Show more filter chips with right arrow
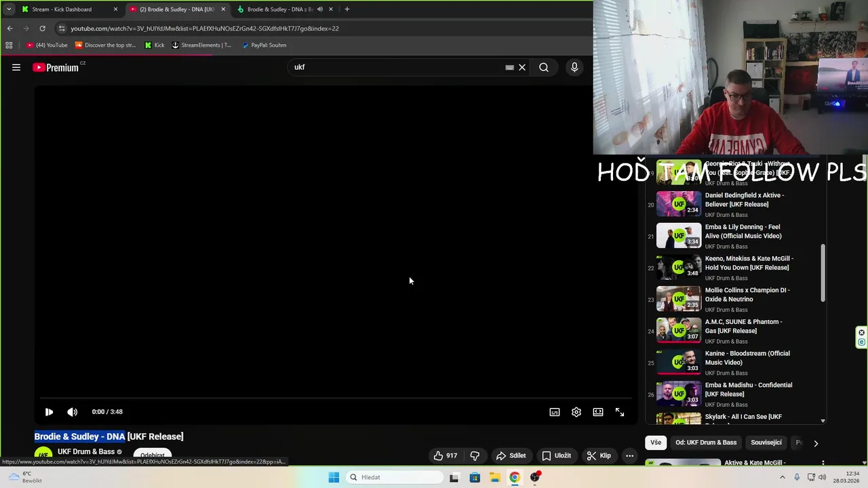Image resolution: width=868 pixels, height=488 pixels. (816, 443)
